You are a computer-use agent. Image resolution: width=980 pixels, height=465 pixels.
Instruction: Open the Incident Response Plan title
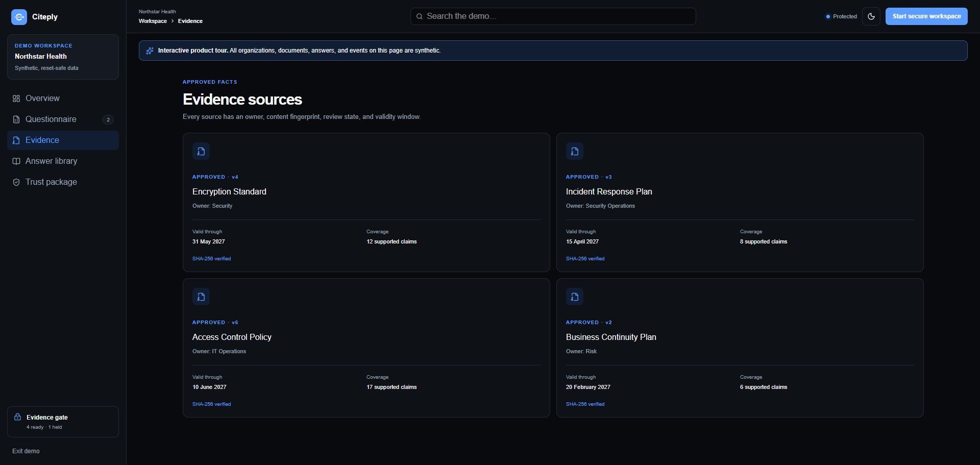tap(609, 191)
